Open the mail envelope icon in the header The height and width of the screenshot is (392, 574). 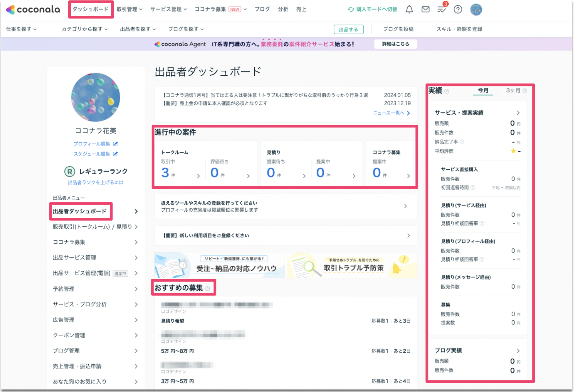pyautogui.click(x=425, y=9)
